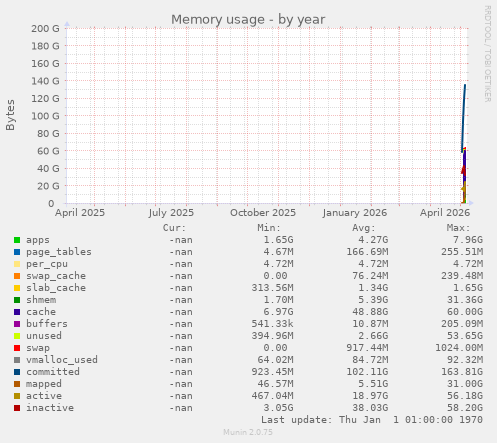Screen dimensions: 497x443
Task: Click the swap max value 1024.00M
Action: point(459,348)
